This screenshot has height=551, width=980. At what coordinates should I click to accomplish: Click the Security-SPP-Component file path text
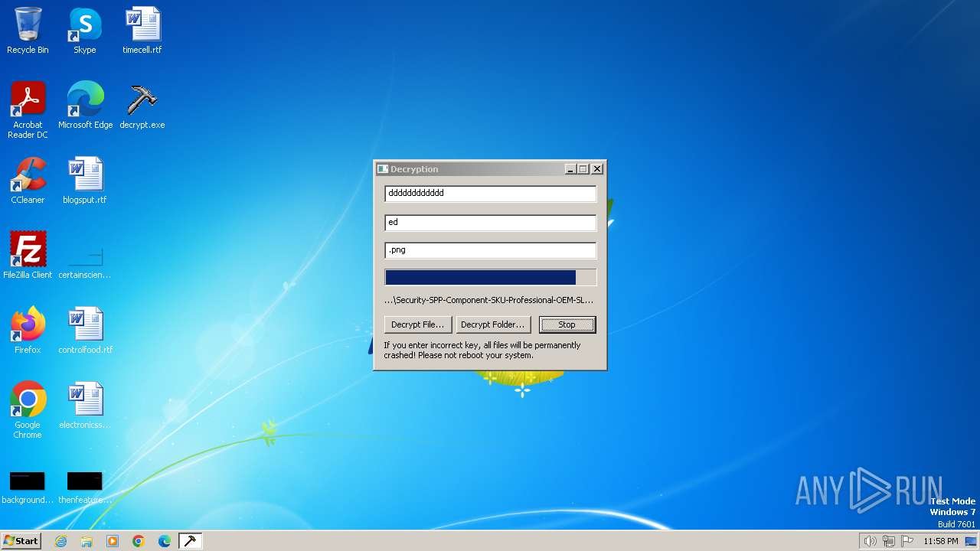tap(488, 300)
